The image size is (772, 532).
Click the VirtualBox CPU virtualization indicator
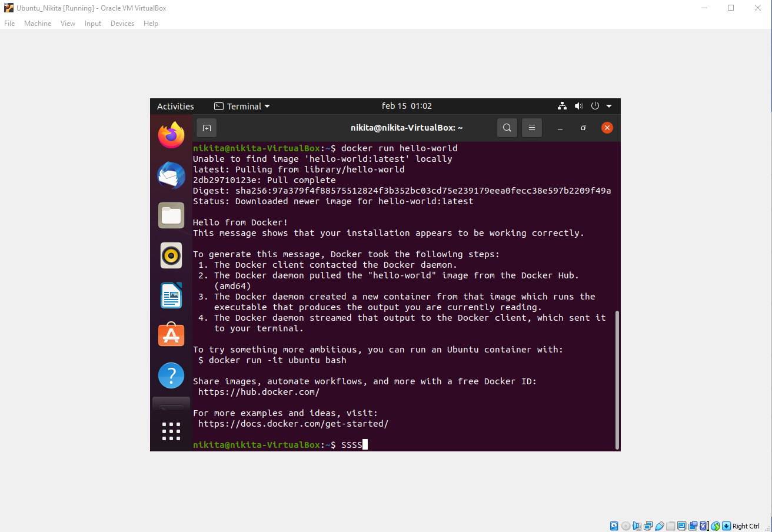tap(704, 526)
